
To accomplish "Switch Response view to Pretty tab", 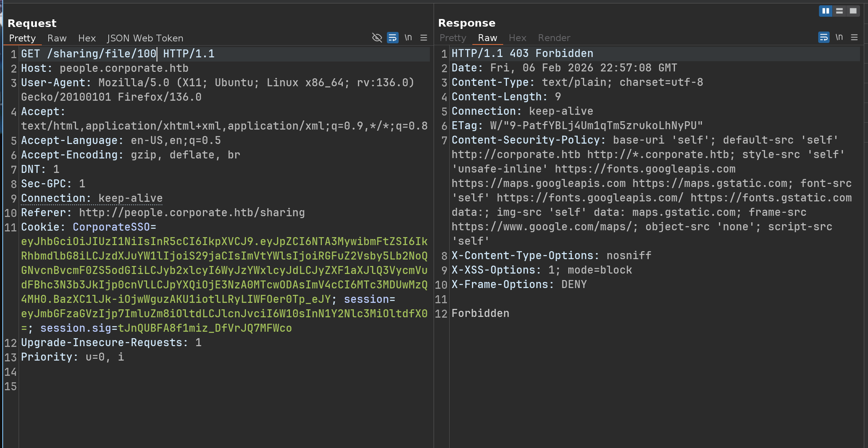I will [x=453, y=38].
